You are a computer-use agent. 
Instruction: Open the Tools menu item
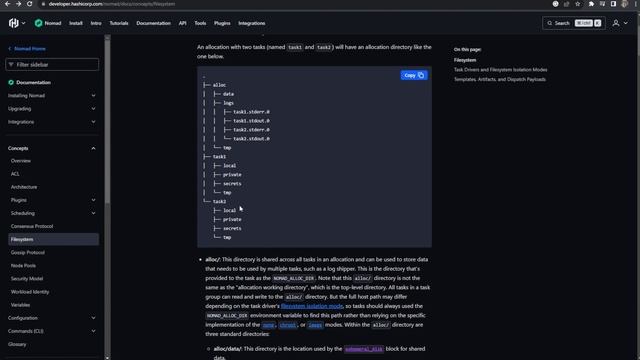click(x=200, y=23)
